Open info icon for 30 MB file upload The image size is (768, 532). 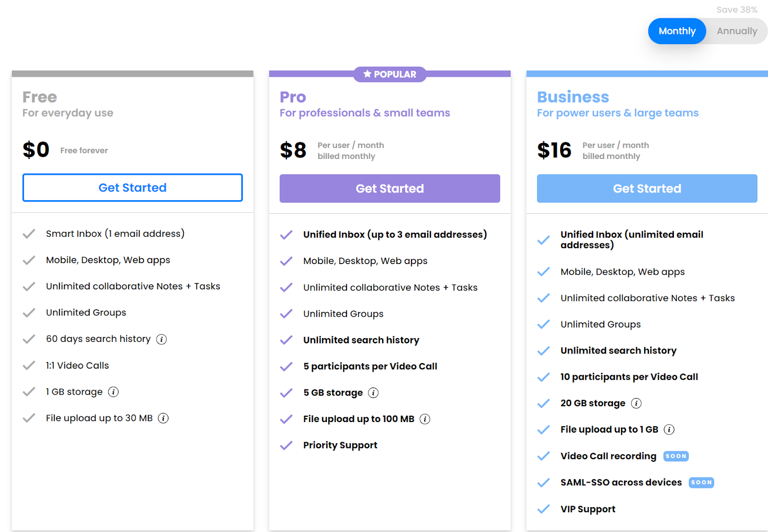(x=163, y=418)
